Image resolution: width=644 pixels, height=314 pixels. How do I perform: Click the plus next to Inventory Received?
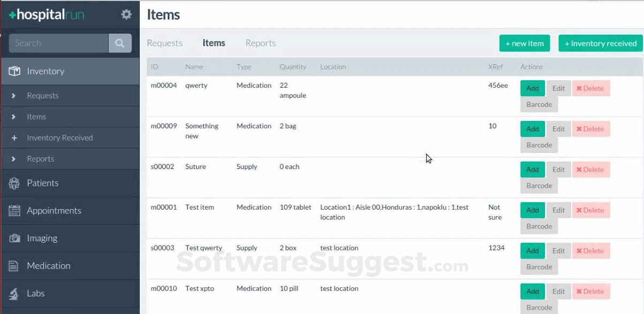pos(14,138)
